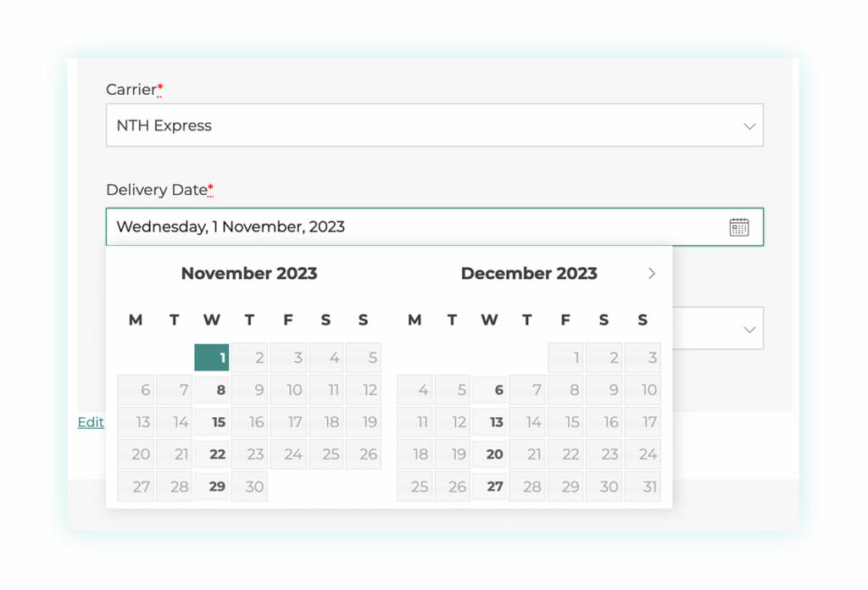Select December 27 in the calendar
The image size is (868, 590).
point(490,486)
